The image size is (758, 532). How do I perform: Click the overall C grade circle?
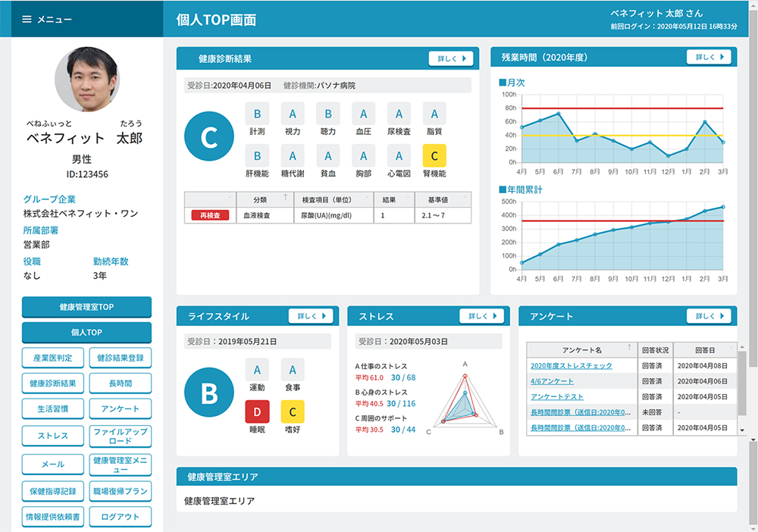(x=208, y=136)
